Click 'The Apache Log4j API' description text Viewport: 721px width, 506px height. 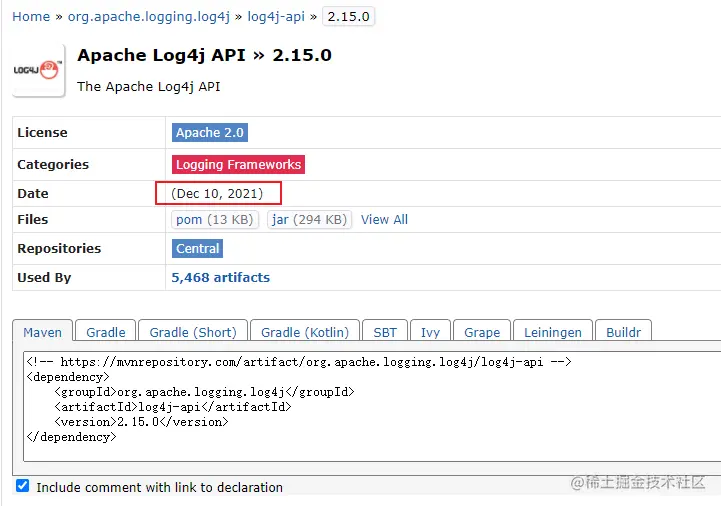point(149,86)
